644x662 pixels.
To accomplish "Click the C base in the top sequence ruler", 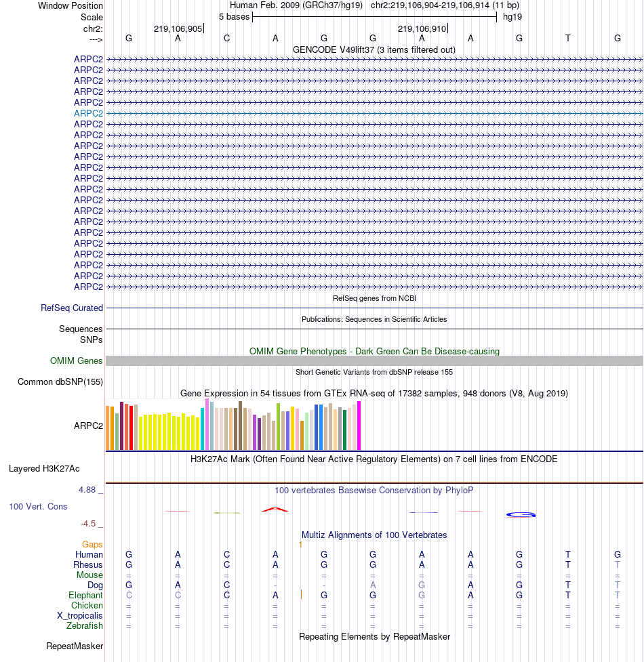I will 227,39.
